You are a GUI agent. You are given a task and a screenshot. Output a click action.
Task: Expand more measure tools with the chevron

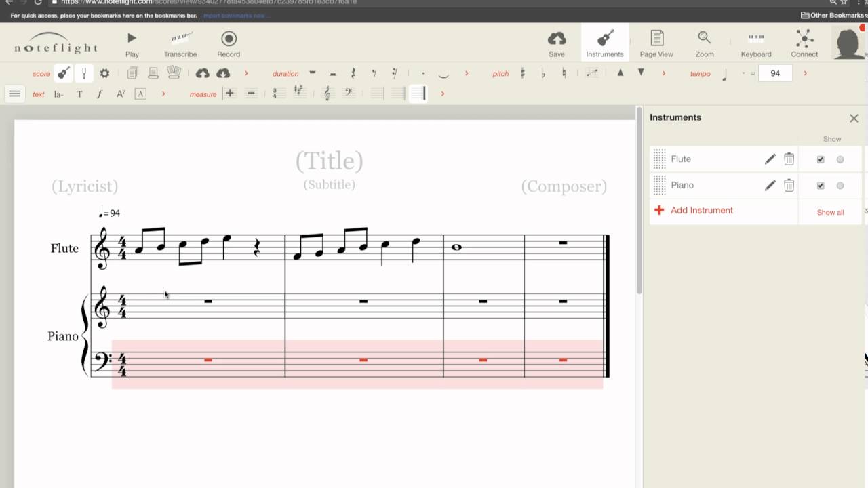(x=443, y=94)
